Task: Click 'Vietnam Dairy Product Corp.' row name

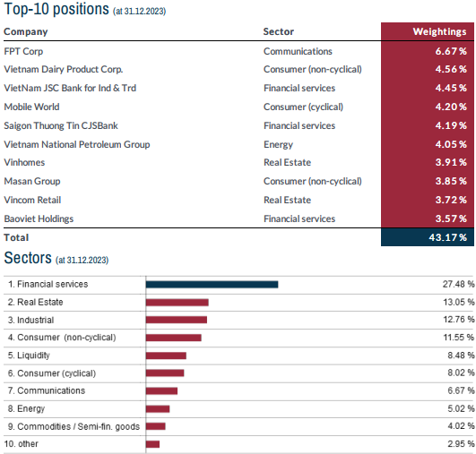Action: pos(64,70)
